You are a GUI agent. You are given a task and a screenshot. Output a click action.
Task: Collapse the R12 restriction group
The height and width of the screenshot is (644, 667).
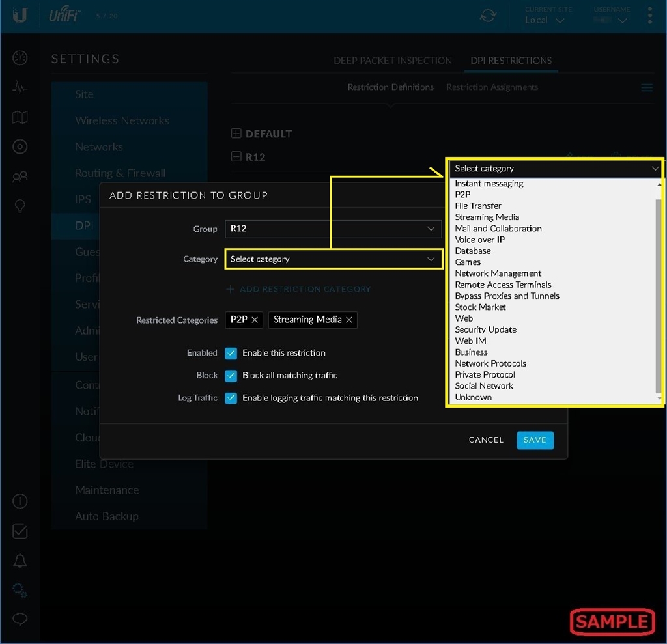[236, 156]
